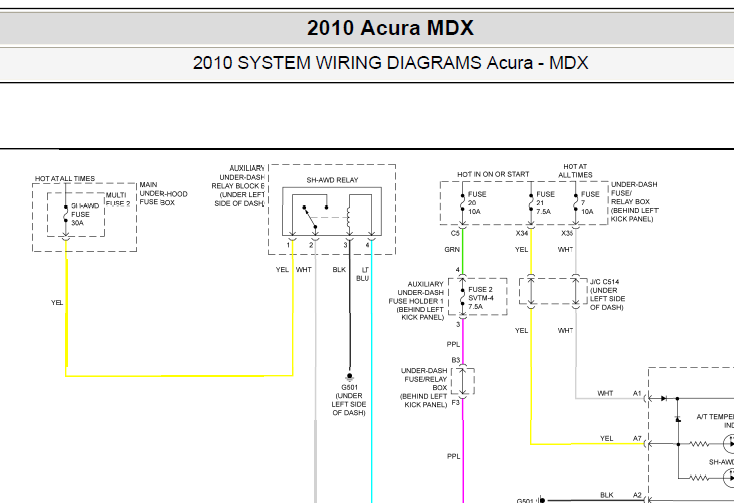Click connector label "X34"
This screenshot has height=503, width=734.
[x=522, y=233]
